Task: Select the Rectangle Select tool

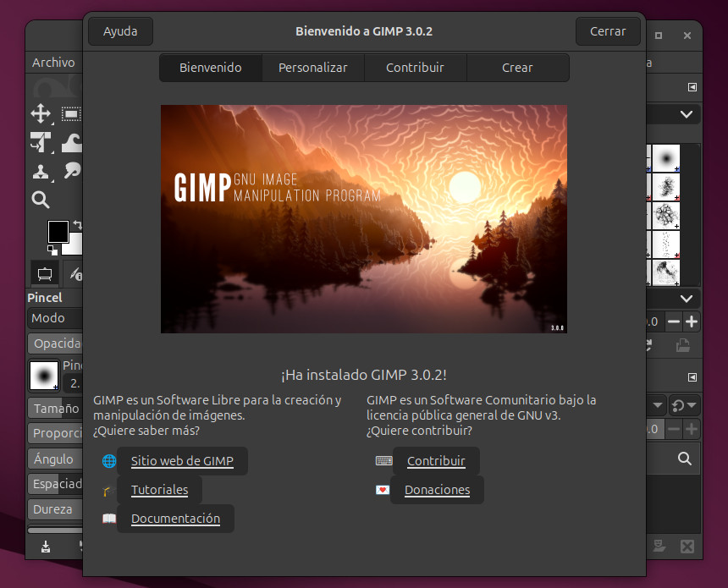Action: [x=71, y=113]
